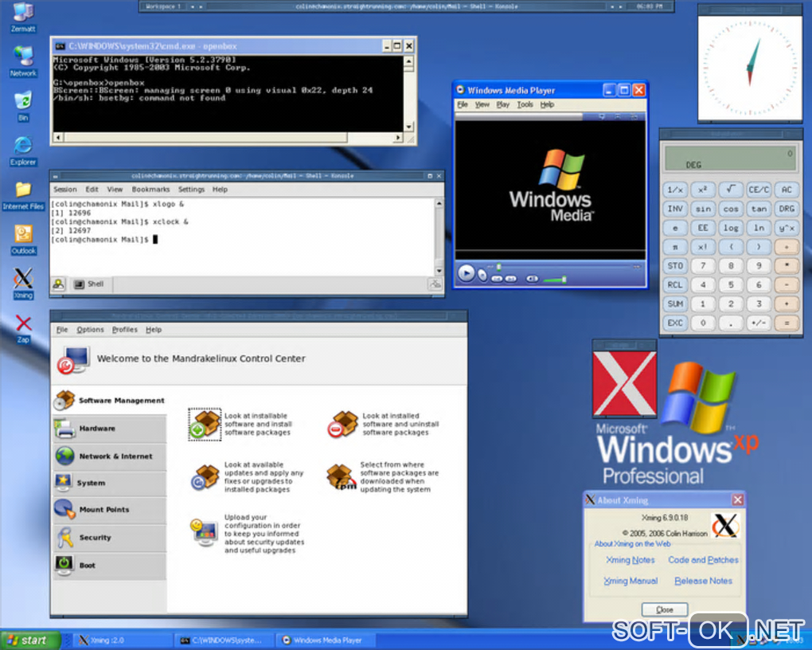Click the Xming logo in About dialog
This screenshot has height=650, width=812.
(x=724, y=526)
